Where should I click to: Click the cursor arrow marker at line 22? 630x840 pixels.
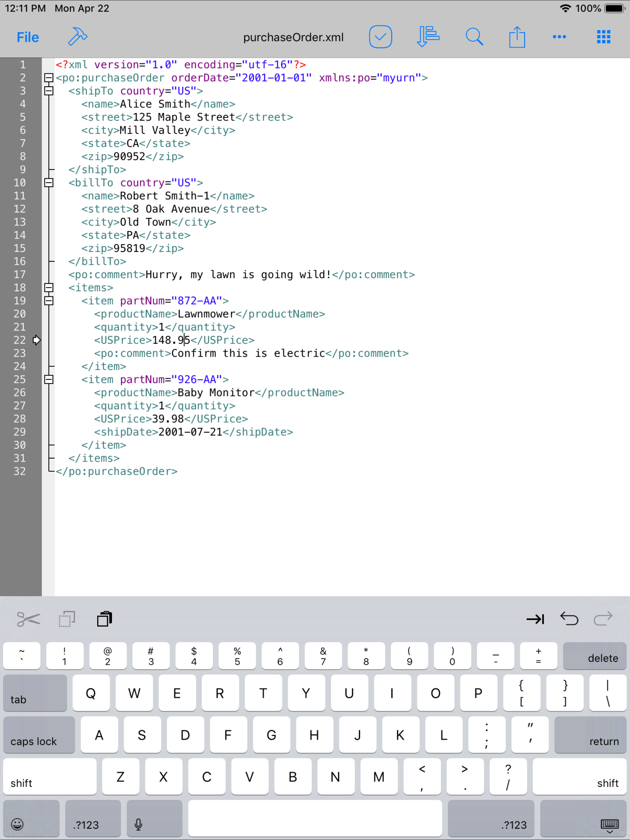(x=37, y=340)
